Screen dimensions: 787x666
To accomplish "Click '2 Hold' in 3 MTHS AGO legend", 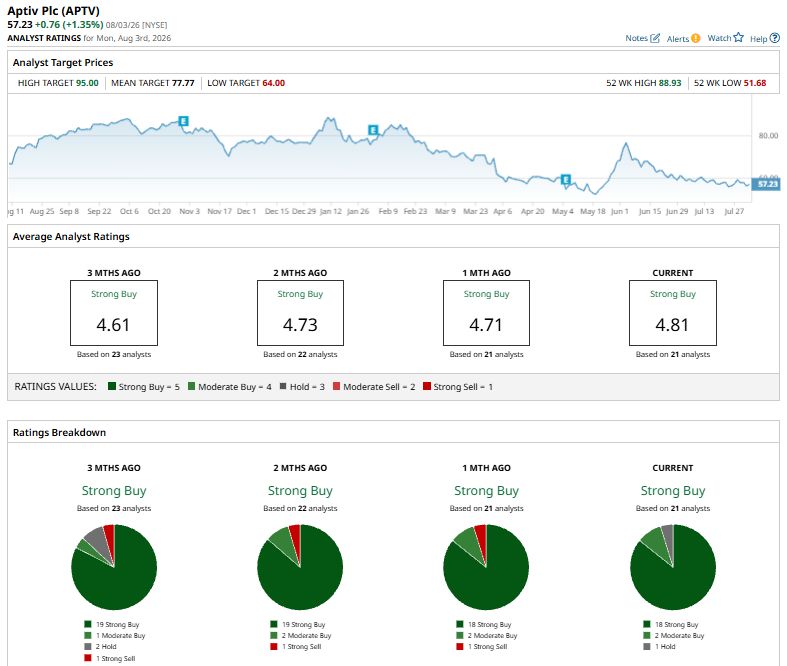I will [106, 646].
